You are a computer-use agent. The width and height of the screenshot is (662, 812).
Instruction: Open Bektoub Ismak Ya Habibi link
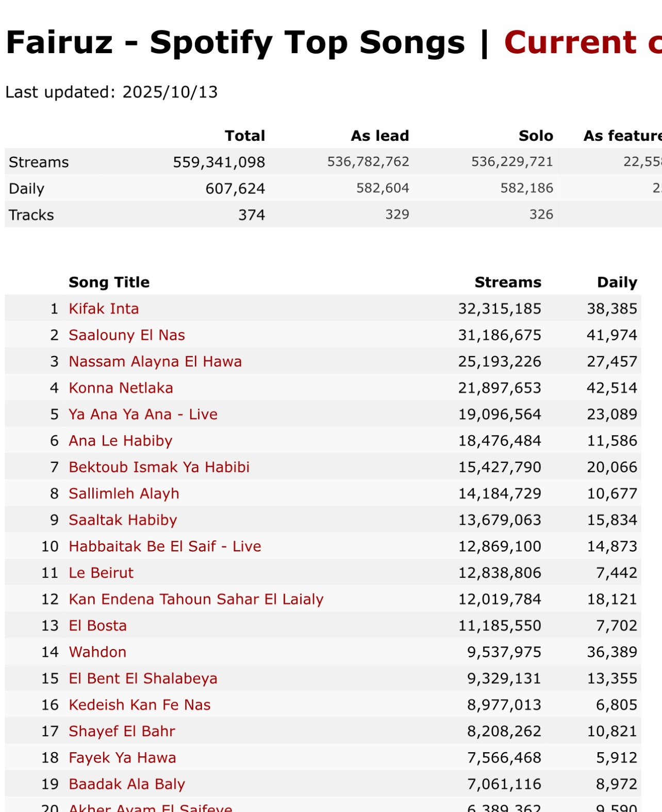[159, 467]
